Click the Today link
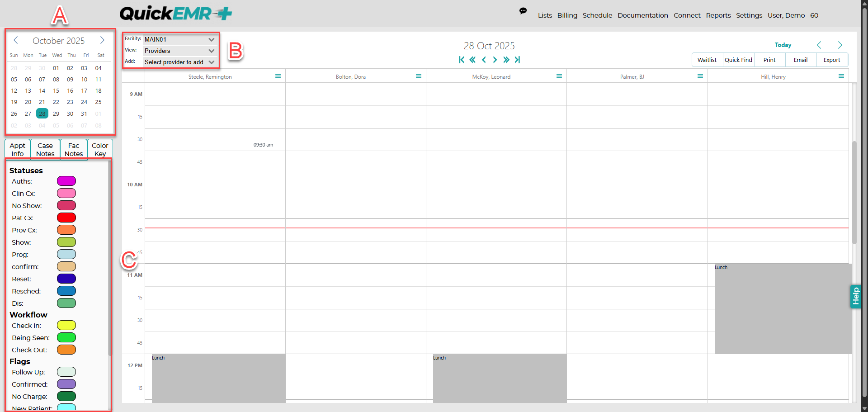868x412 pixels. coord(783,45)
